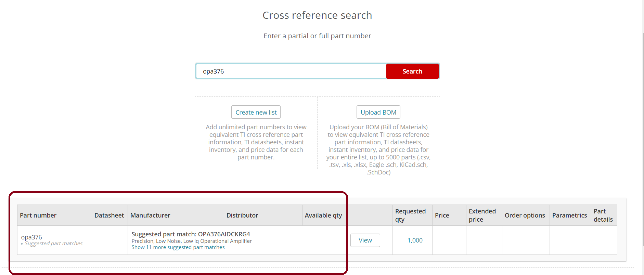The image size is (644, 275).
Task: Click the Part number column header
Action: click(38, 215)
